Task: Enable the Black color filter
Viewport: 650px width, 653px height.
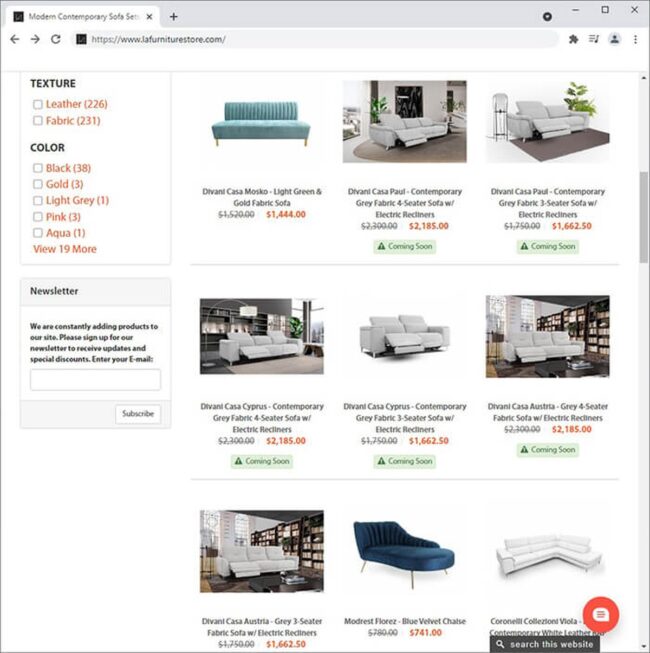Action: [37, 168]
